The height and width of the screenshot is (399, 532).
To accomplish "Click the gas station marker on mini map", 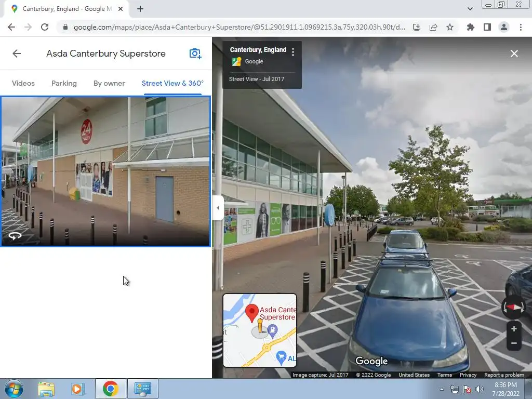I will (x=272, y=330).
